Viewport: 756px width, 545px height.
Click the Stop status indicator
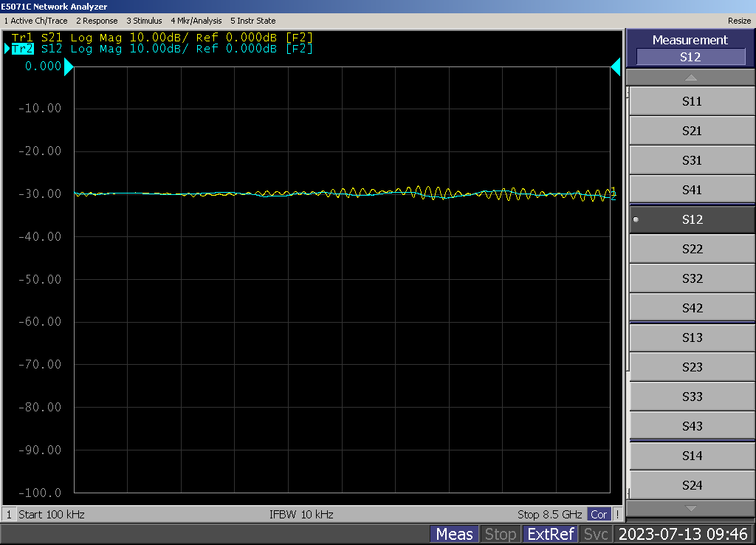[x=500, y=534]
